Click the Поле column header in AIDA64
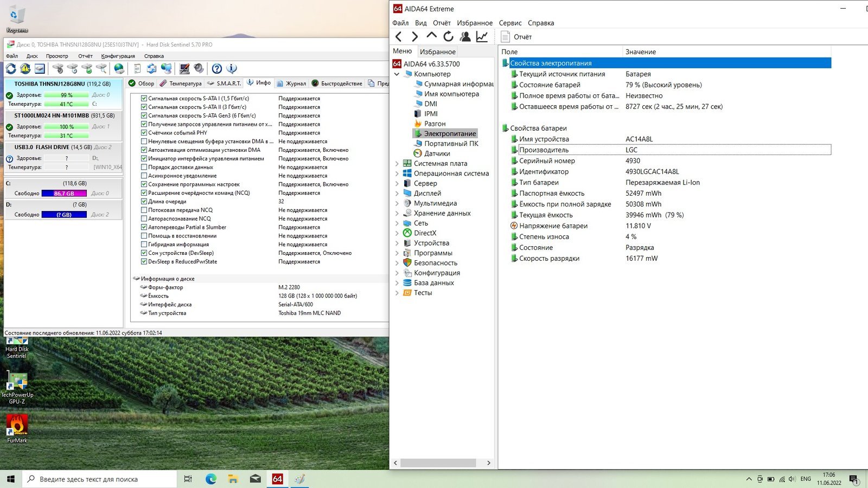 tap(560, 52)
